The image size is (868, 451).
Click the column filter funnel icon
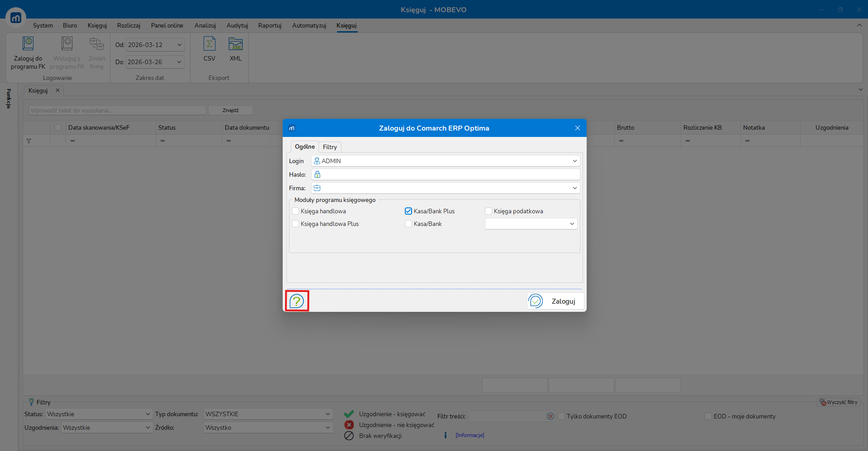pos(28,141)
